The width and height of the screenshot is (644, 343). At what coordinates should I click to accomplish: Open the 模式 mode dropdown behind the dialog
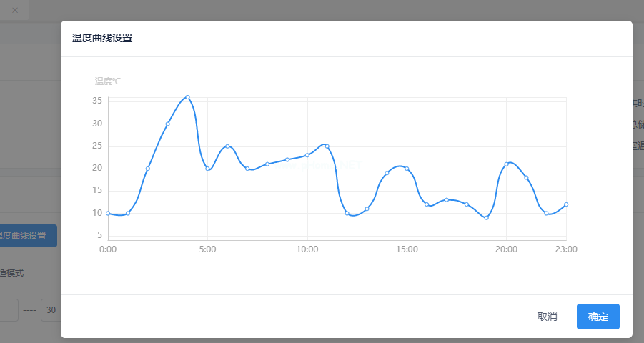click(x=29, y=272)
